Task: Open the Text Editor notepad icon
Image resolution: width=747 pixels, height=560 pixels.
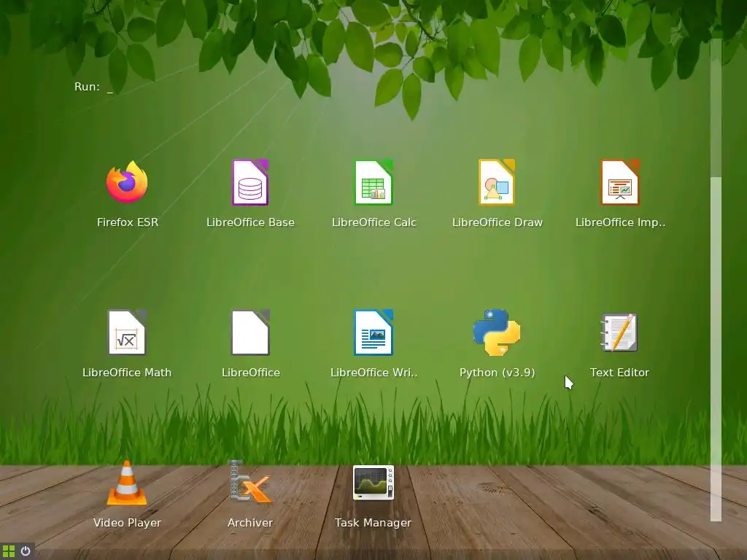Action: point(619,332)
